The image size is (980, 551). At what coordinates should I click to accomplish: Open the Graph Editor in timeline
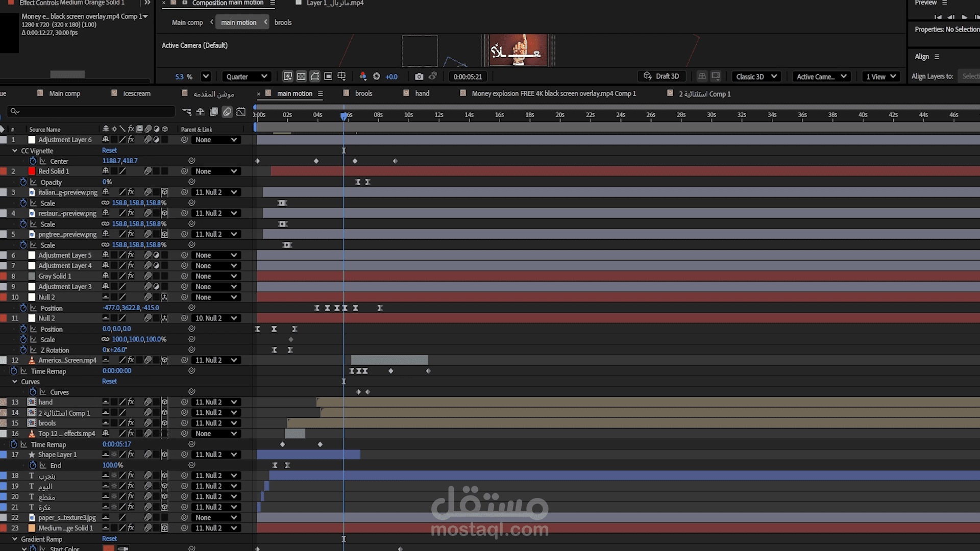coord(241,112)
